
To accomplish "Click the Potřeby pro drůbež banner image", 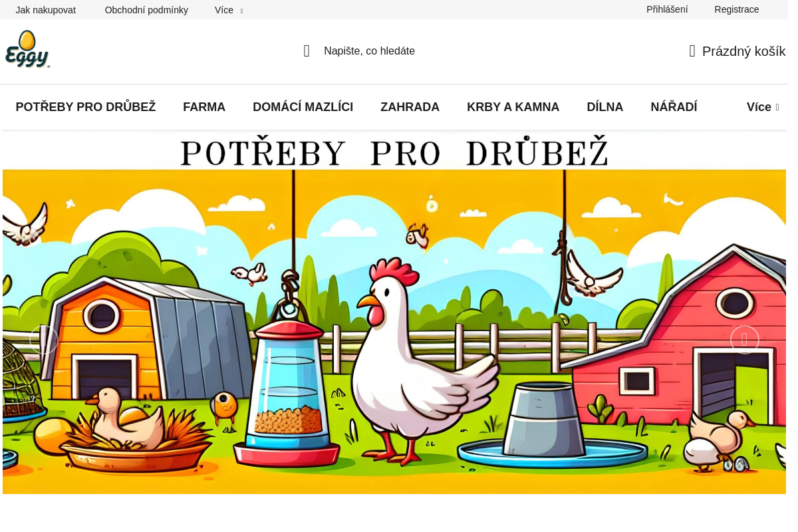I will point(394,313).
